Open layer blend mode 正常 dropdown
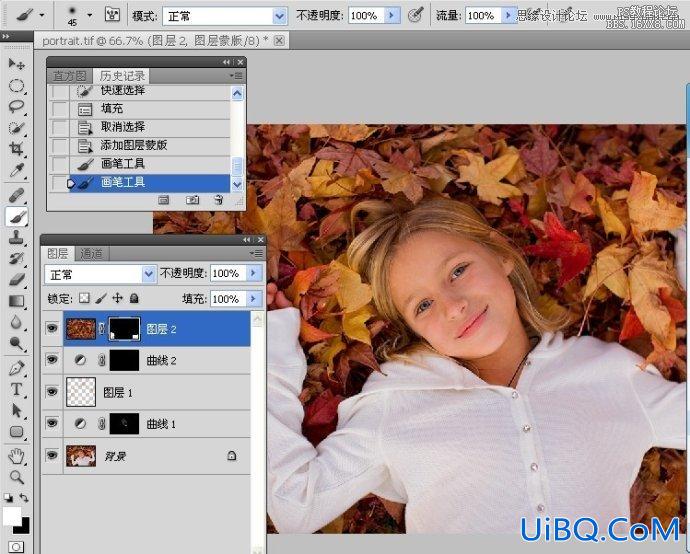 tap(149, 274)
